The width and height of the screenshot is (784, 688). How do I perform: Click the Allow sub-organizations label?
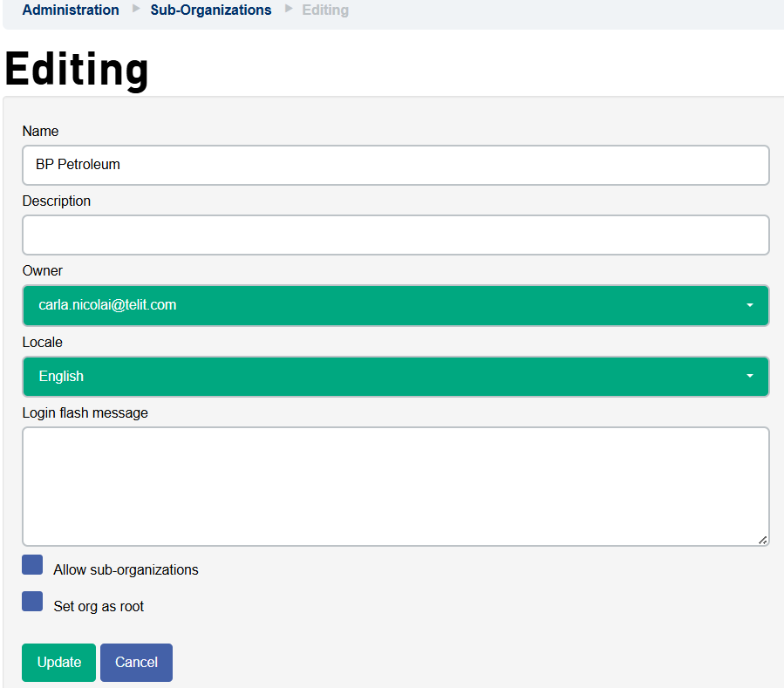point(126,570)
